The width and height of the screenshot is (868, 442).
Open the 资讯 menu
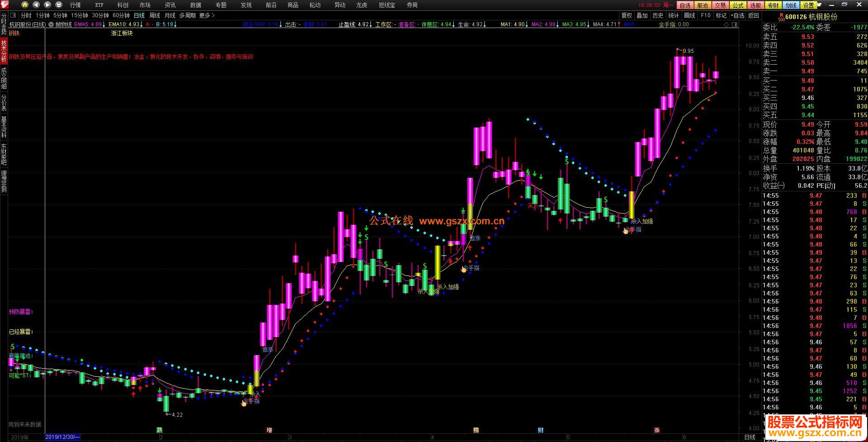point(170,5)
